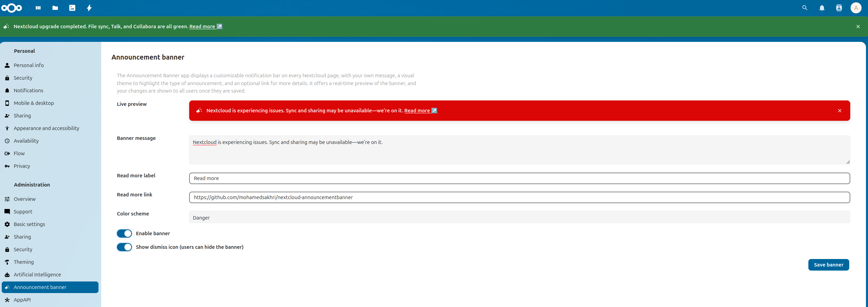Image resolution: width=868 pixels, height=307 pixels.
Task: Open administration Security section
Action: tap(50, 249)
